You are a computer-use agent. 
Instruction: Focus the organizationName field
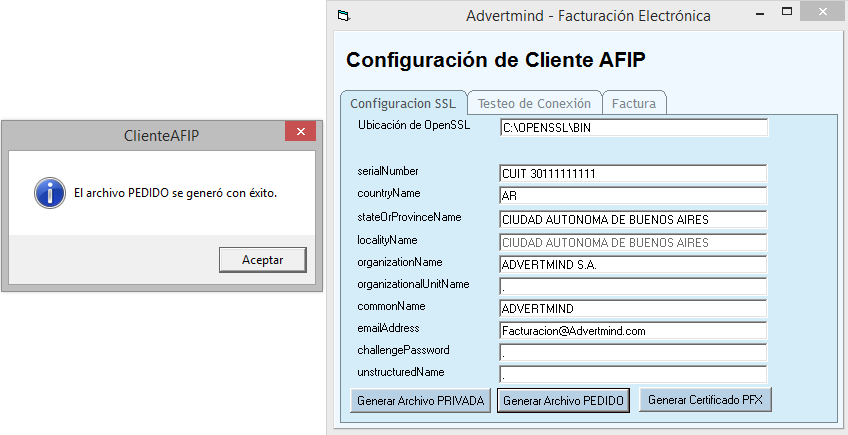(633, 265)
